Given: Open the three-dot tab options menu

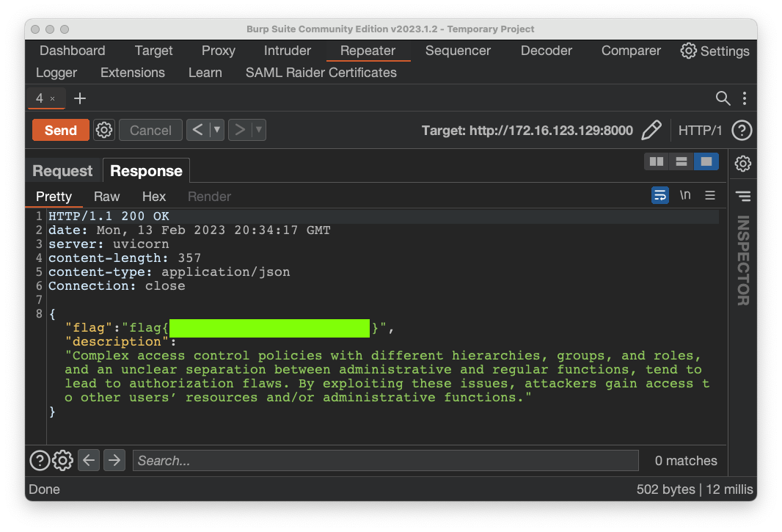Looking at the screenshot, I should coord(745,98).
